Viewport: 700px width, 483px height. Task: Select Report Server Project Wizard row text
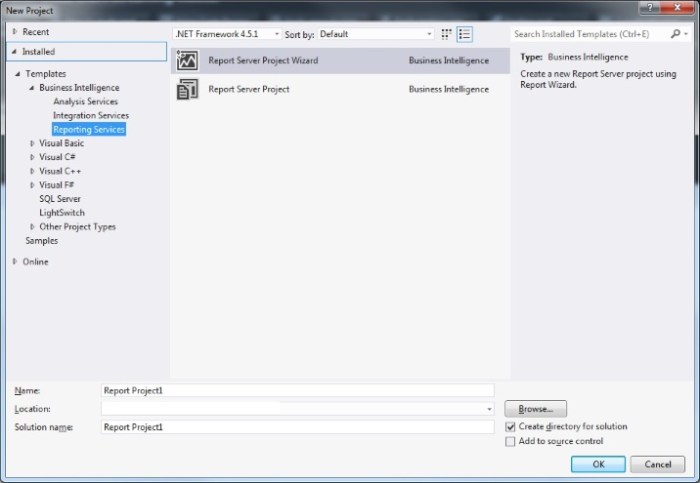pyautogui.click(x=263, y=60)
